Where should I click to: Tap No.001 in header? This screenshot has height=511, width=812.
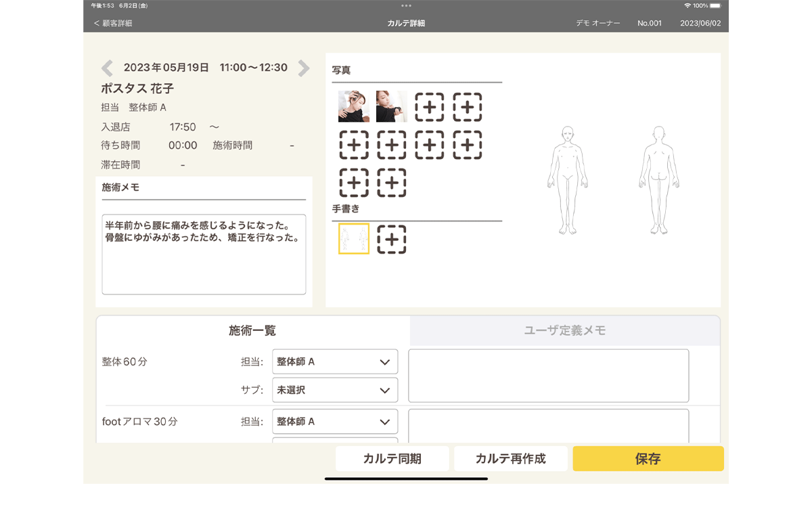coord(650,23)
